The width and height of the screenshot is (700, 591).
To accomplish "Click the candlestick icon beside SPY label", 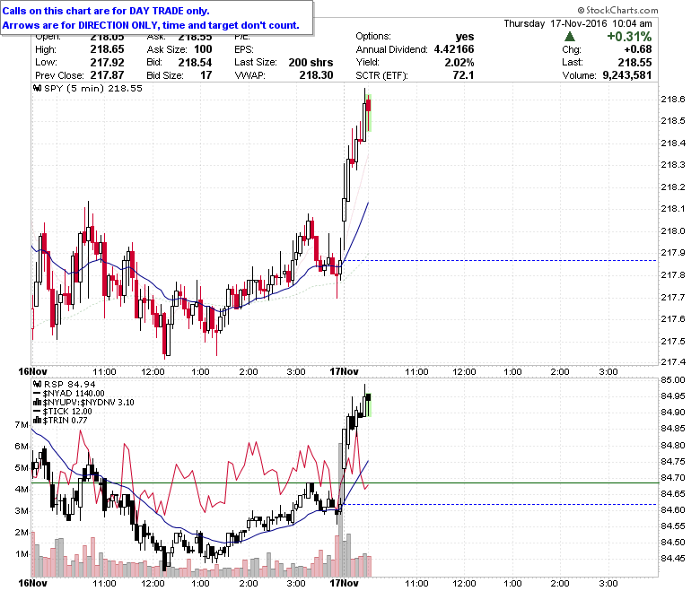I will (x=38, y=88).
